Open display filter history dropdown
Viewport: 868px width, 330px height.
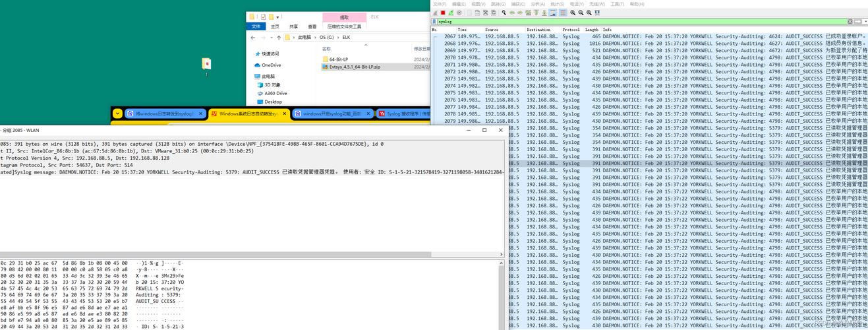865,22
